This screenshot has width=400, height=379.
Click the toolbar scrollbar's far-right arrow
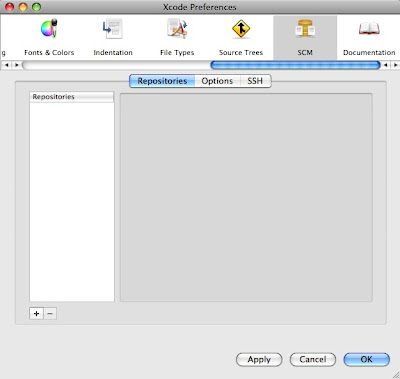pos(395,65)
